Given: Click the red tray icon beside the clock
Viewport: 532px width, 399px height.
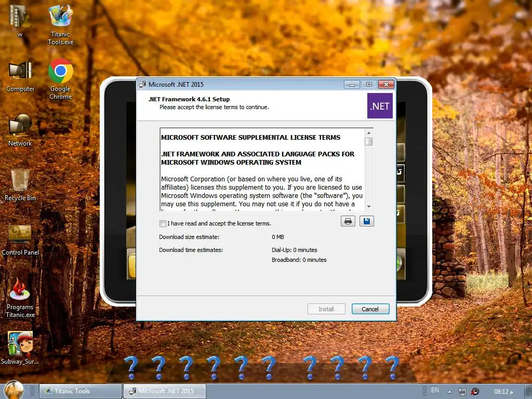Looking at the screenshot, I should (475, 392).
